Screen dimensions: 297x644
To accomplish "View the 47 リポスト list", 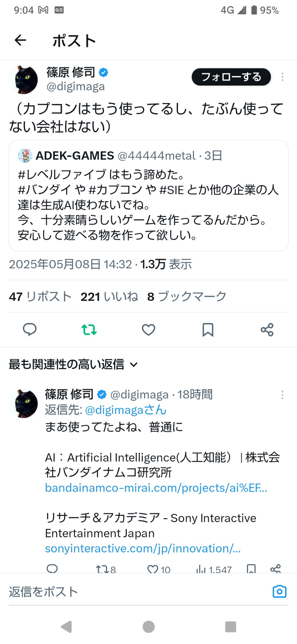I will pyautogui.click(x=40, y=297).
